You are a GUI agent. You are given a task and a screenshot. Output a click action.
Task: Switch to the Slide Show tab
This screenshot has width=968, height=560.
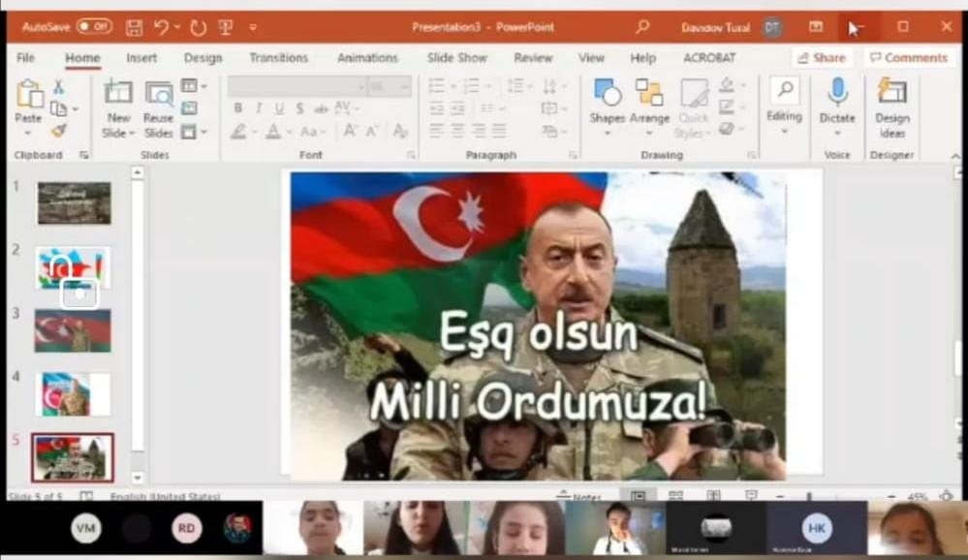click(456, 57)
